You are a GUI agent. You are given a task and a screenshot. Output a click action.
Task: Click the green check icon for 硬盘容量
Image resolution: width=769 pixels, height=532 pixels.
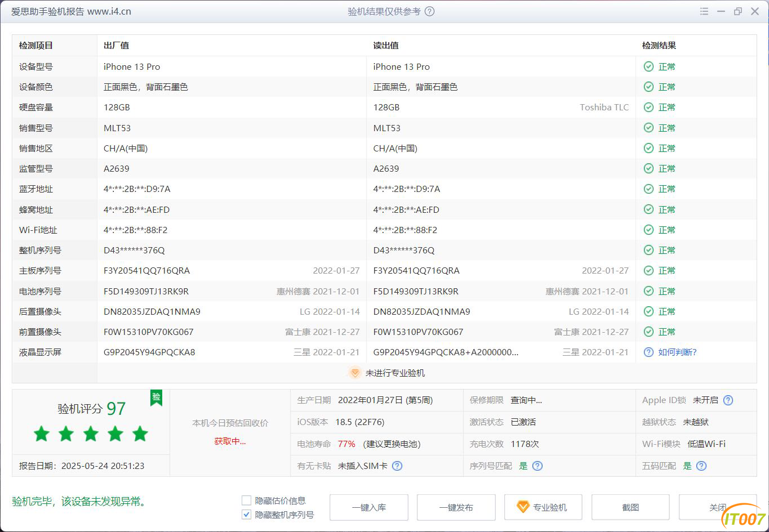pos(648,107)
